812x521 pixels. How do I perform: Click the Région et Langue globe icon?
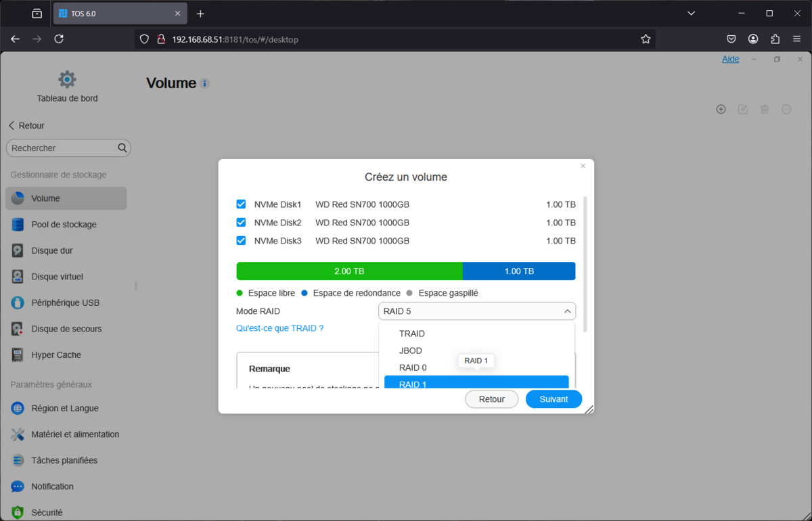pyautogui.click(x=18, y=408)
